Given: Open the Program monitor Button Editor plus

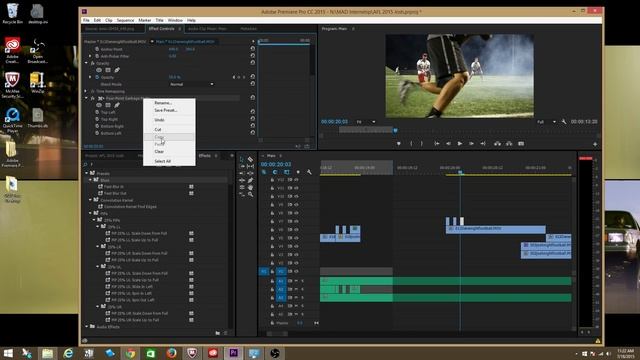Looking at the screenshot, I should coord(595,144).
